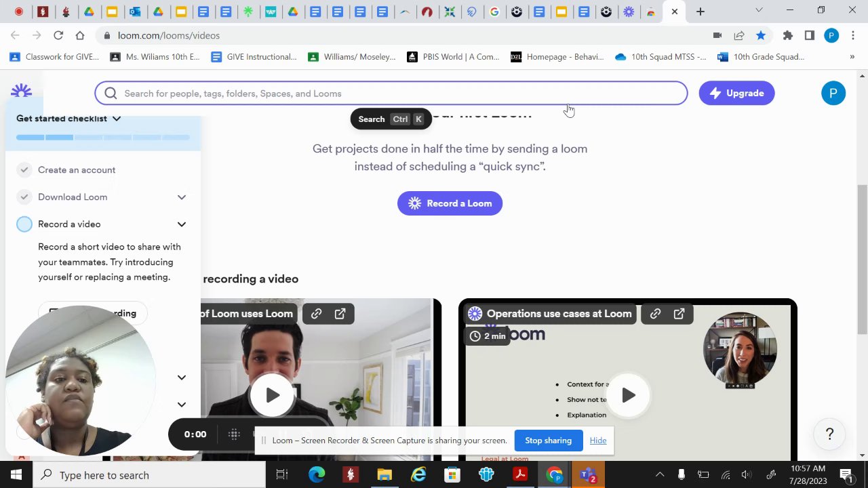868x488 pixels.
Task: Toggle the Download Loom check
Action: click(x=24, y=197)
